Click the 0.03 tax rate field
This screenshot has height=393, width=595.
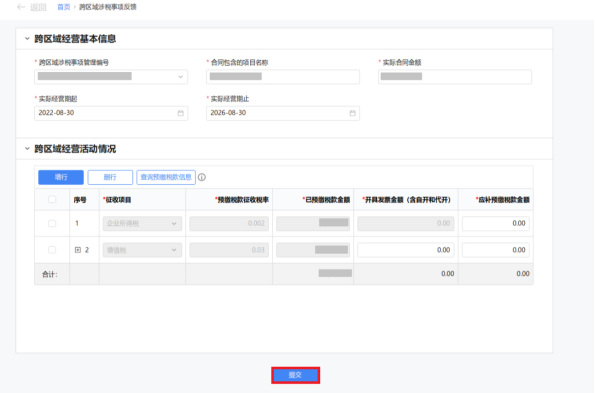229,250
